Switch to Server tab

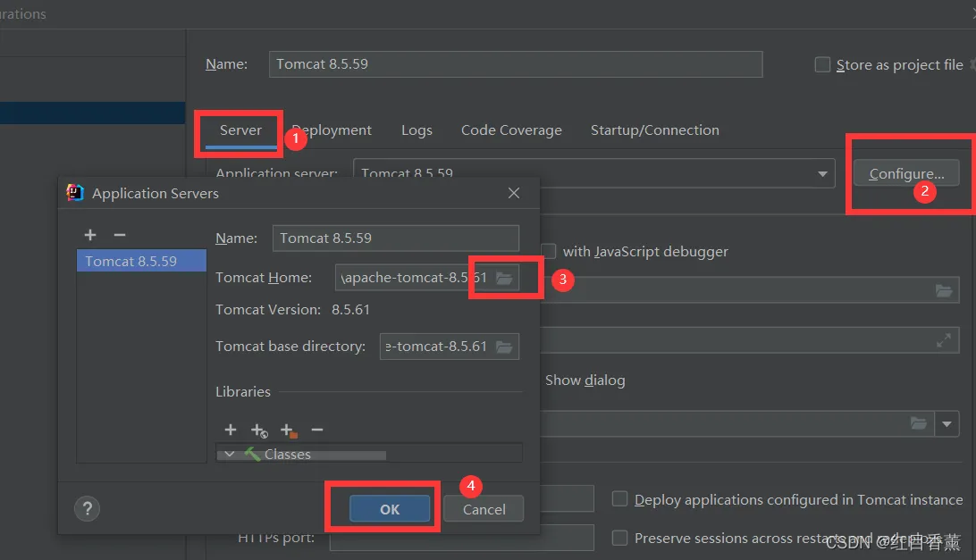coord(240,130)
